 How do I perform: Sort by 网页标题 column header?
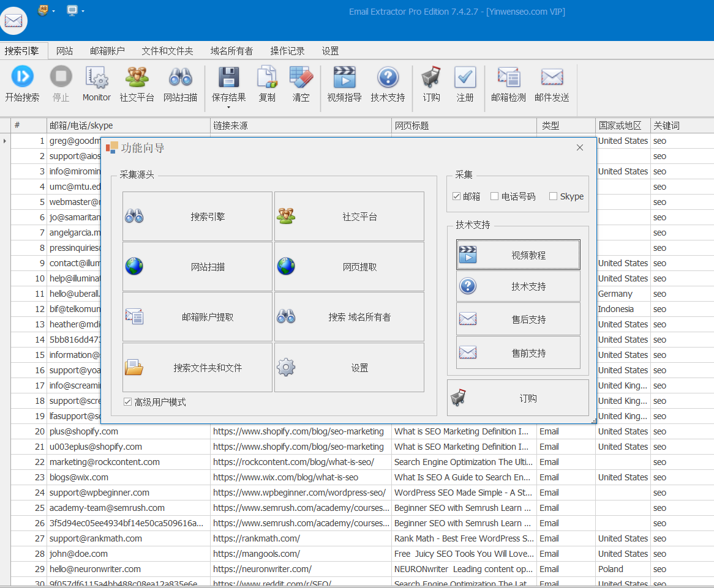pyautogui.click(x=464, y=125)
